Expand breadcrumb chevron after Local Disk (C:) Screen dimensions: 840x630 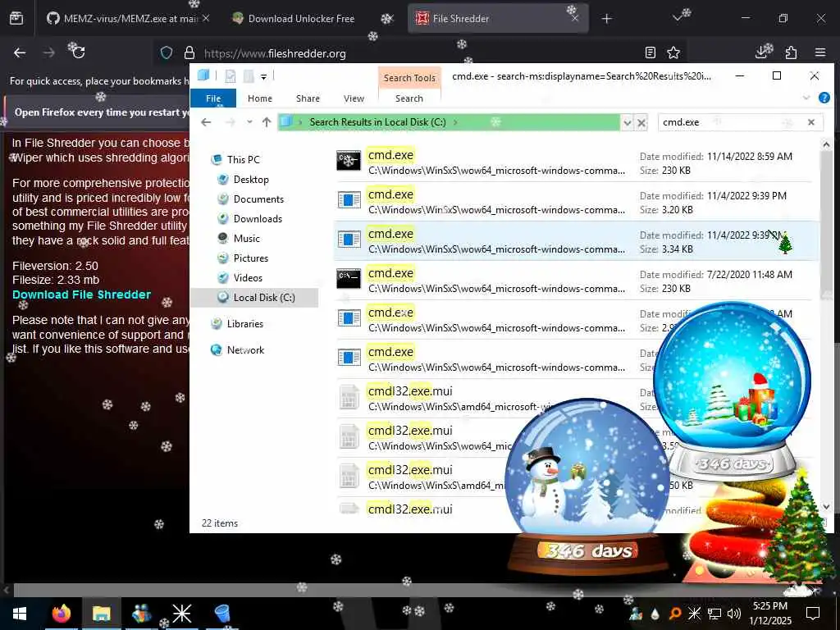tap(455, 122)
